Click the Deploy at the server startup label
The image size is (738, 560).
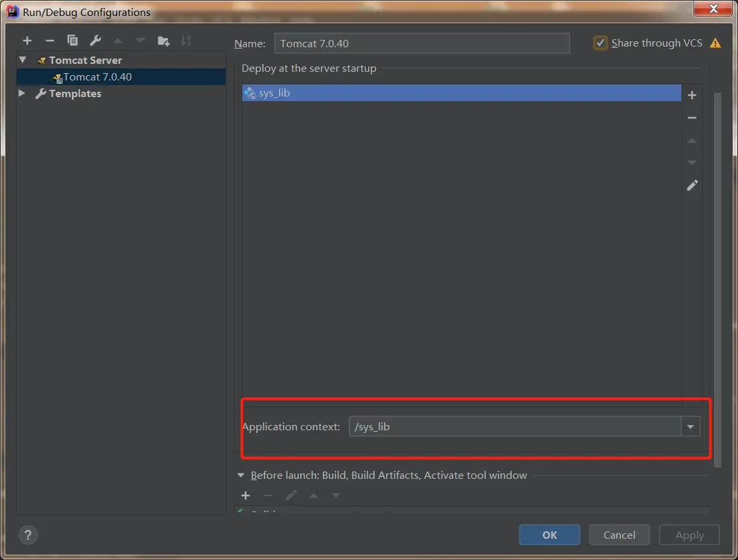[309, 69]
